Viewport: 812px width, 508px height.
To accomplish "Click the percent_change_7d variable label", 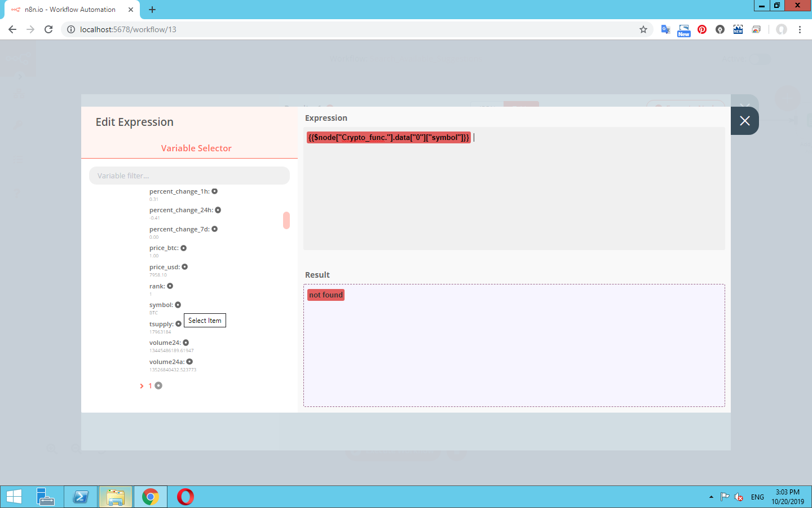I will [179, 229].
